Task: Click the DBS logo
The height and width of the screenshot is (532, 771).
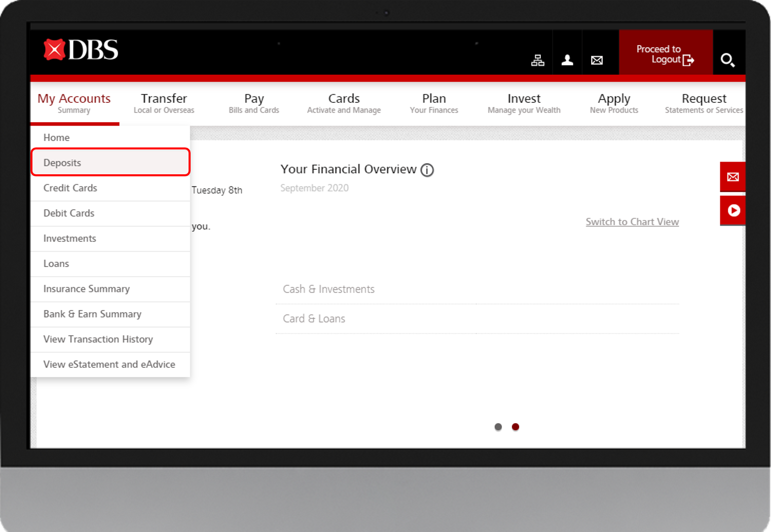Action: pos(80,50)
